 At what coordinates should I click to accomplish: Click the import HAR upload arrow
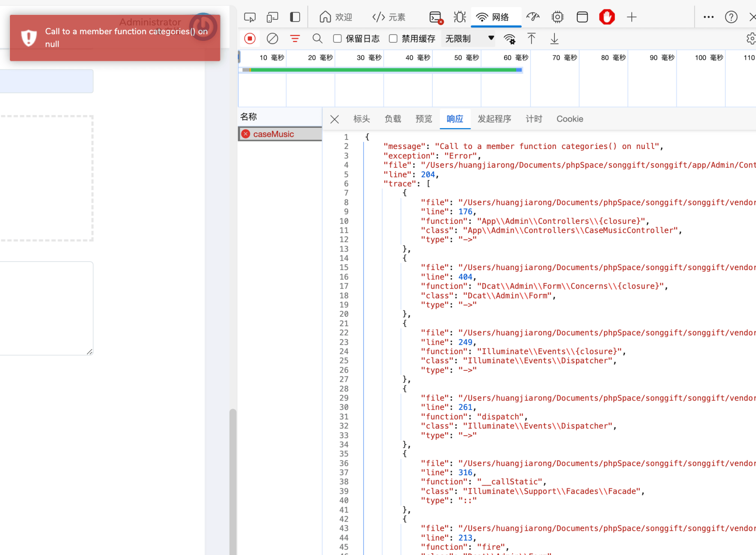click(x=531, y=39)
